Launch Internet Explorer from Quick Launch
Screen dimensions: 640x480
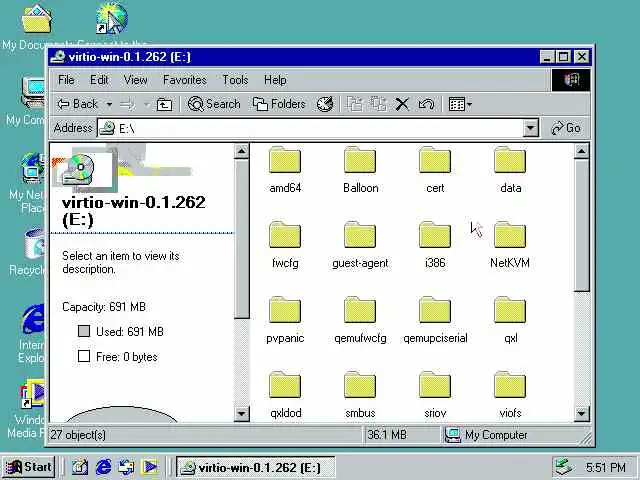coord(103,467)
